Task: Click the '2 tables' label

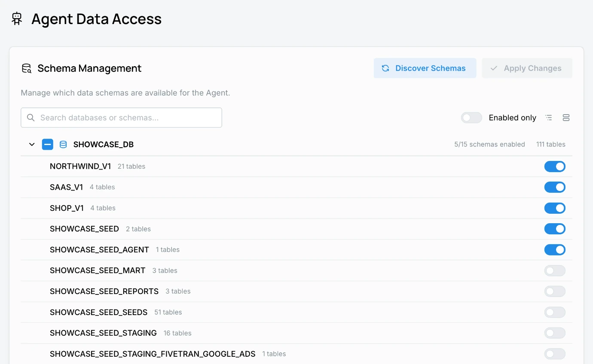Action: 138,229
